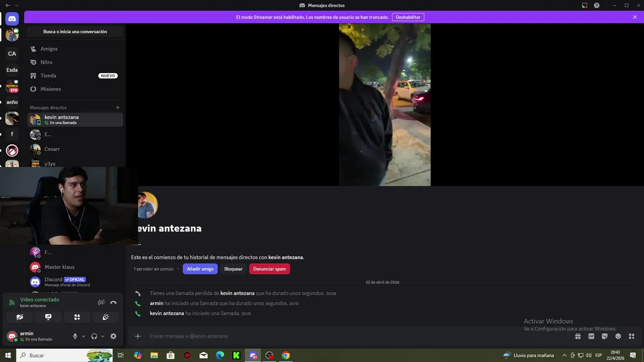
Task: Mute the microphone in user panel
Action: tap(75, 336)
